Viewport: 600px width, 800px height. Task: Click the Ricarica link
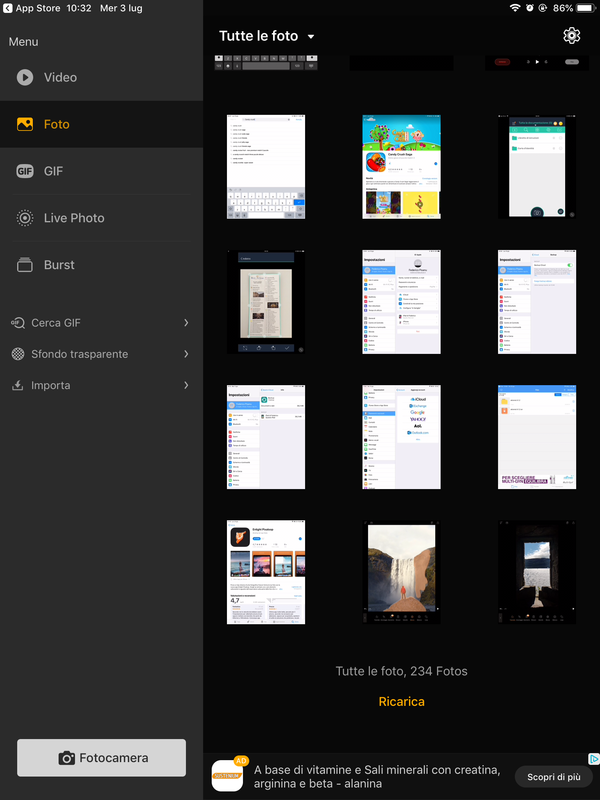[402, 702]
